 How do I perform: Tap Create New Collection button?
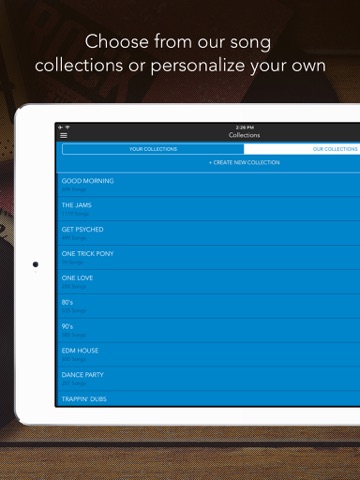point(244,162)
